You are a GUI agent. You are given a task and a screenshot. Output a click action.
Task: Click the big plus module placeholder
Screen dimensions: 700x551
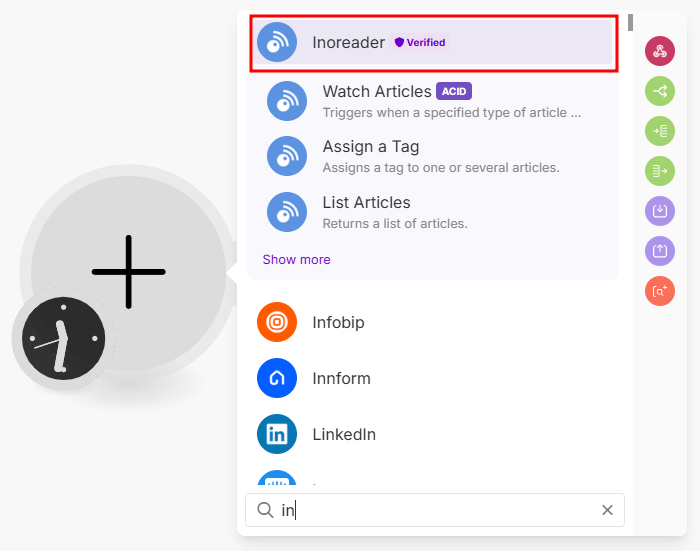coord(129,272)
